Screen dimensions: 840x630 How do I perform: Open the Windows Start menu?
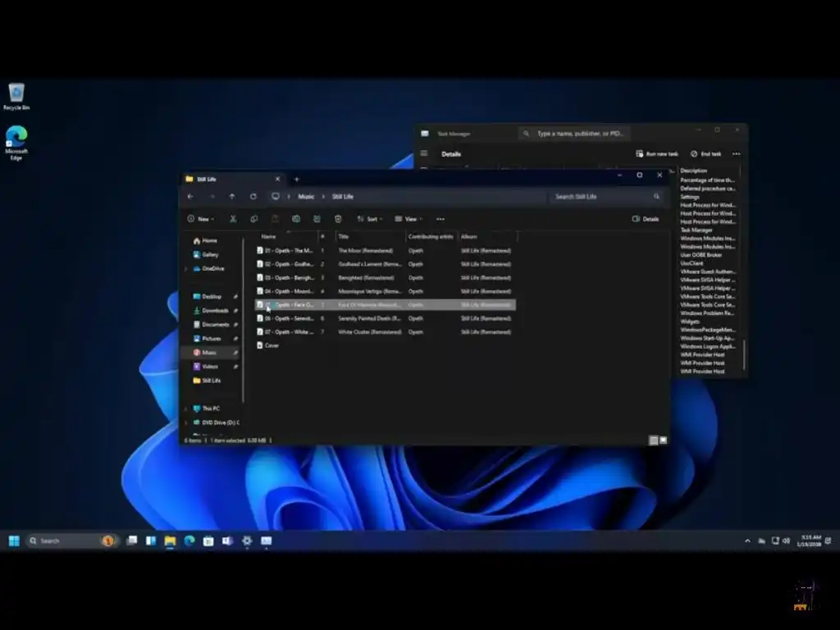coord(15,541)
